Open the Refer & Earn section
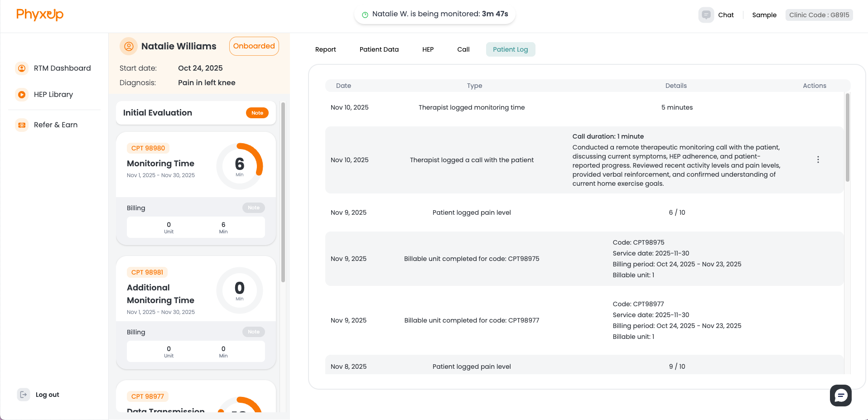Image resolution: width=868 pixels, height=420 pixels. tap(22, 125)
